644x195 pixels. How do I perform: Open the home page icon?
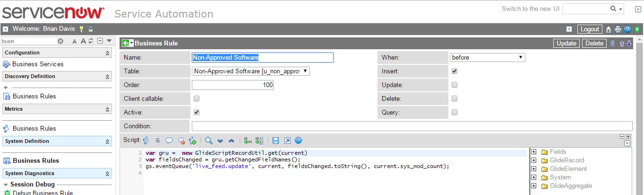click(x=609, y=29)
